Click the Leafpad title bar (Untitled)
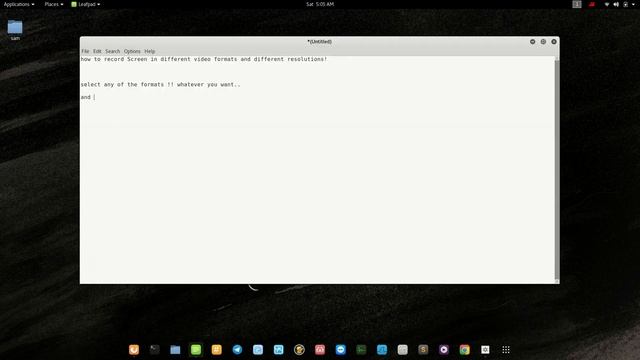 (x=319, y=42)
